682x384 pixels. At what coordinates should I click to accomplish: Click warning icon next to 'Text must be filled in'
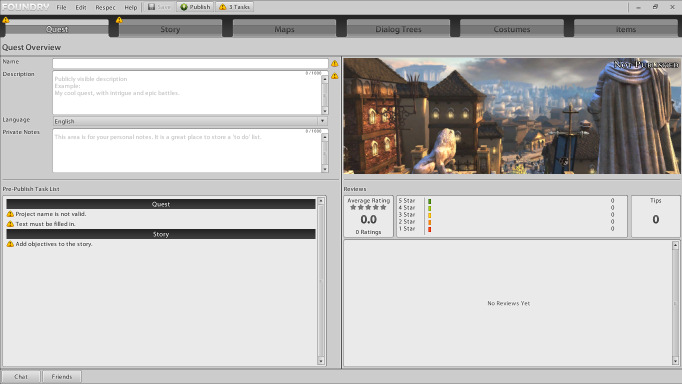(10, 224)
